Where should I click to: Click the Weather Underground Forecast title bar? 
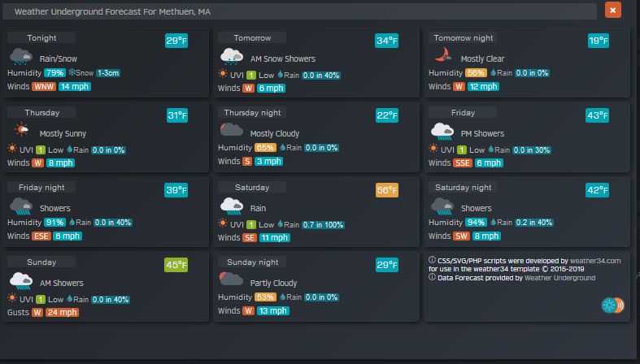299,11
